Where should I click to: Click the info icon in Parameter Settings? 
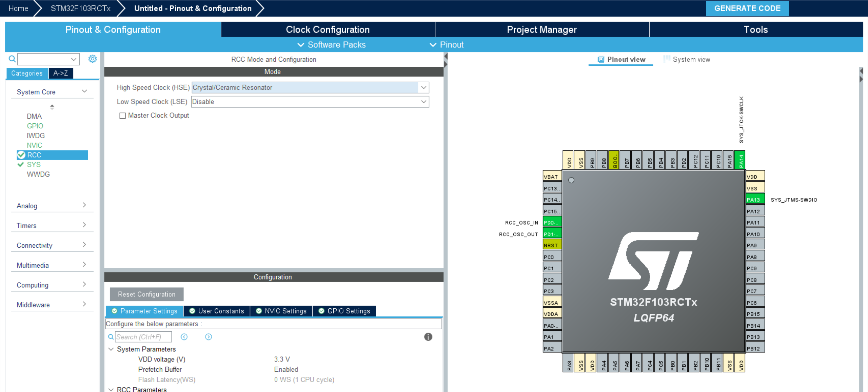[428, 337]
